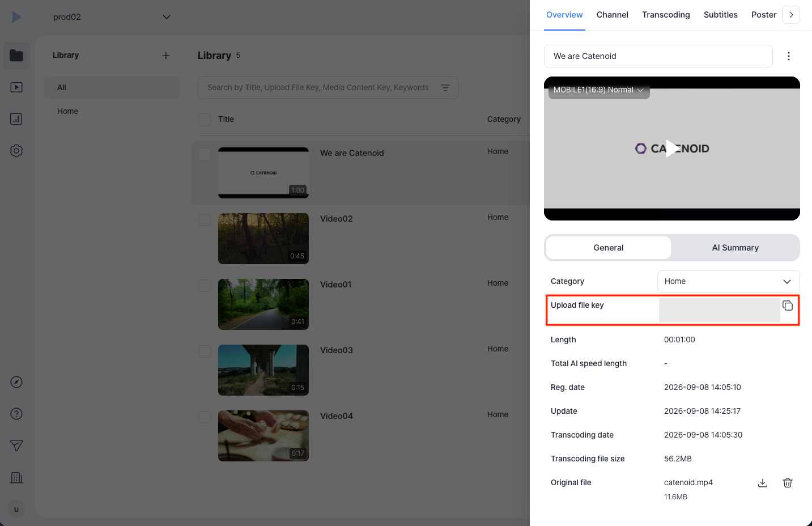Open the help question mark icon
The image size is (812, 526).
click(x=16, y=414)
